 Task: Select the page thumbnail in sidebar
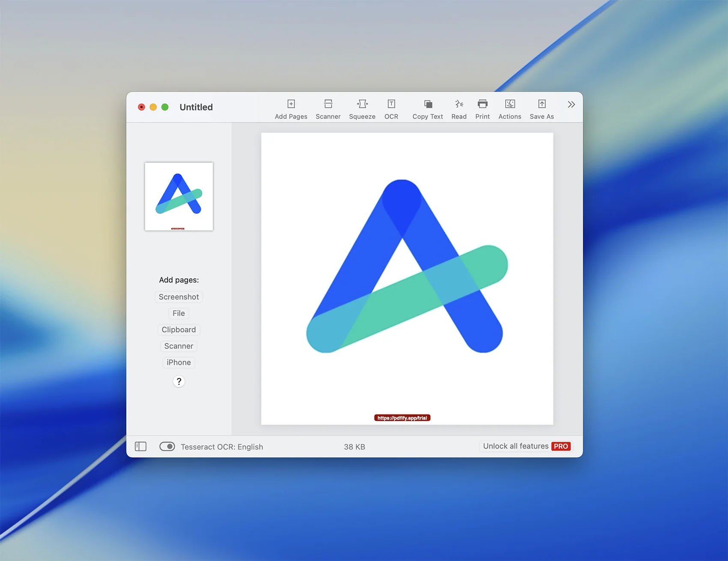point(179,196)
